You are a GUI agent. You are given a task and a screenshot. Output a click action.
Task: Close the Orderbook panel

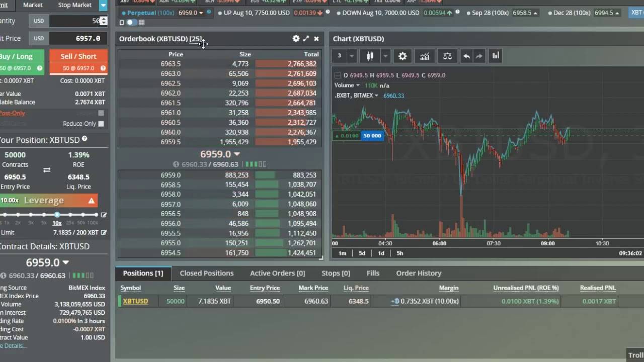[316, 39]
